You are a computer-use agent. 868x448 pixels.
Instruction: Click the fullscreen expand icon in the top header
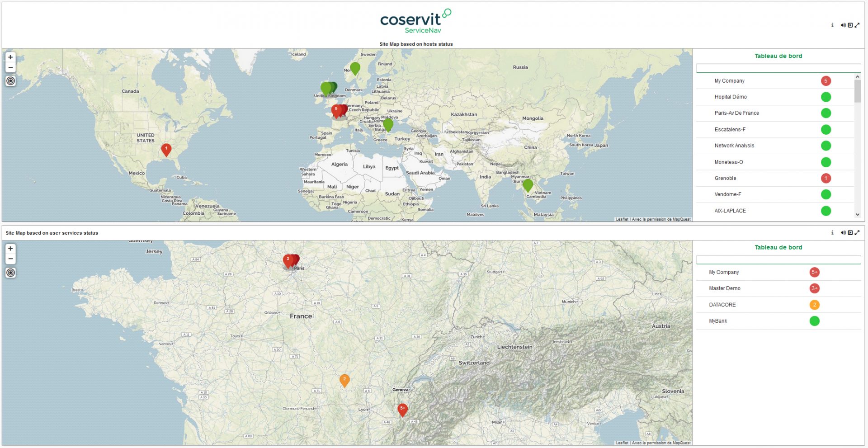pyautogui.click(x=857, y=25)
